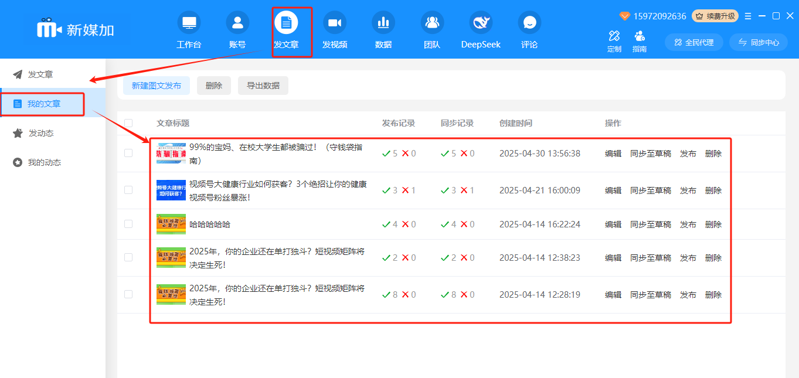Click the 导出数据 button

pyautogui.click(x=263, y=86)
